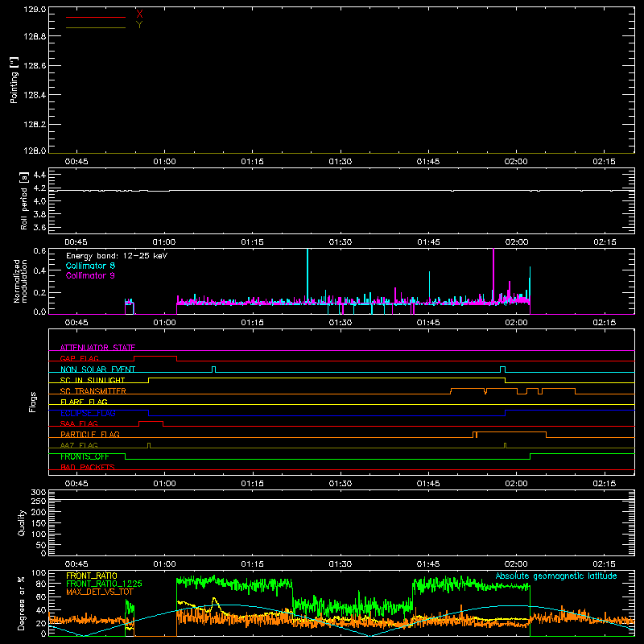Click 00:45 under the Flags panel

click(x=76, y=484)
